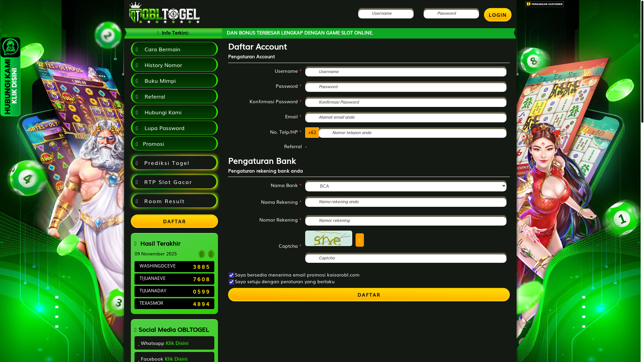Open Pengaduan Customer badge
644x362 pixels.
coord(544,4)
